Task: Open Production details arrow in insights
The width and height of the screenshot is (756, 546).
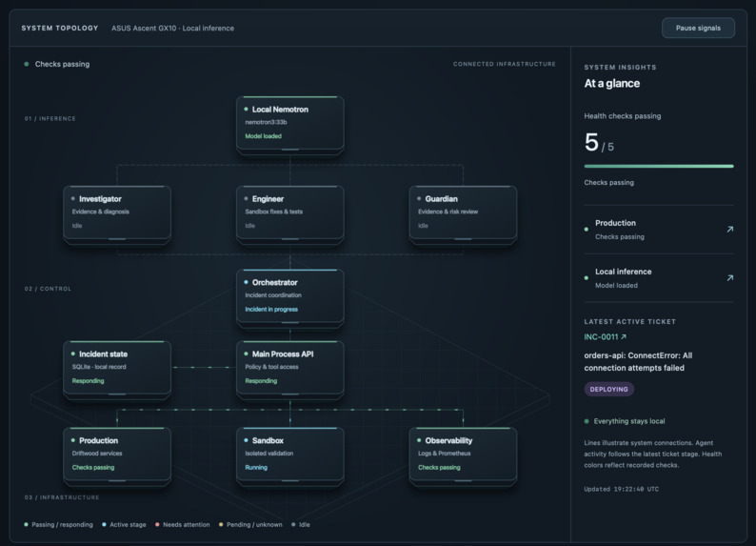Action: pyautogui.click(x=730, y=229)
